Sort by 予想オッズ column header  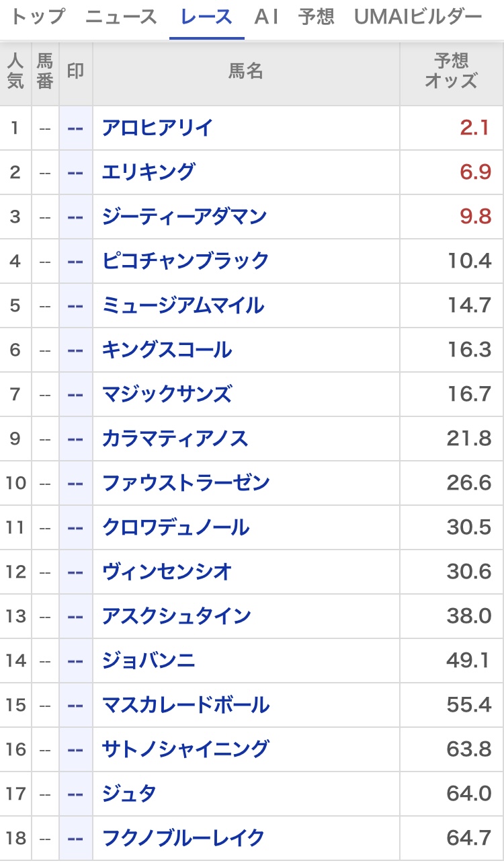coord(451,71)
